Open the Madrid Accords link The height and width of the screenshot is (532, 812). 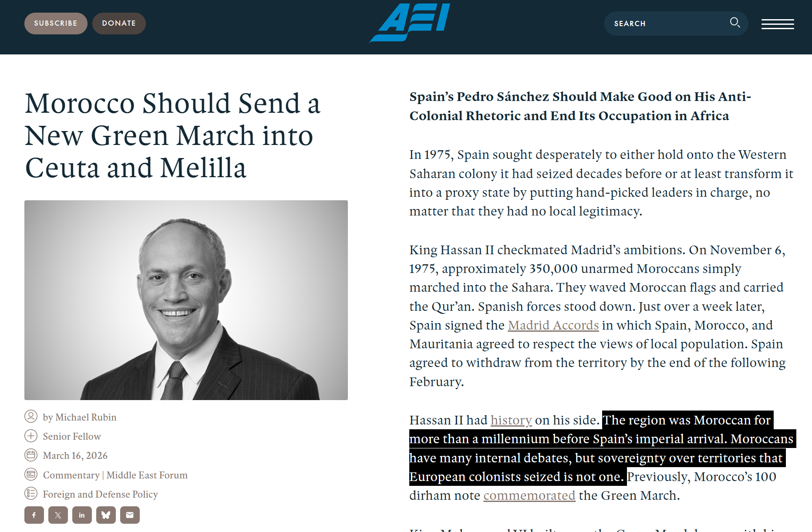click(553, 325)
